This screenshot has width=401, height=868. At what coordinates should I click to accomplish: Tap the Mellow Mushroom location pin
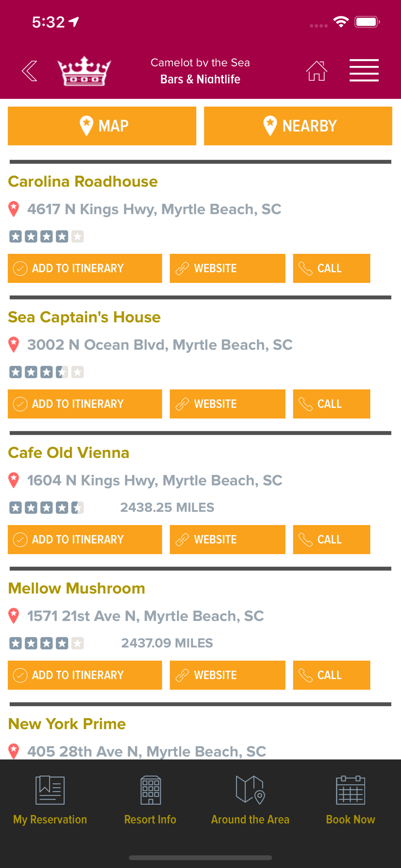coord(14,616)
